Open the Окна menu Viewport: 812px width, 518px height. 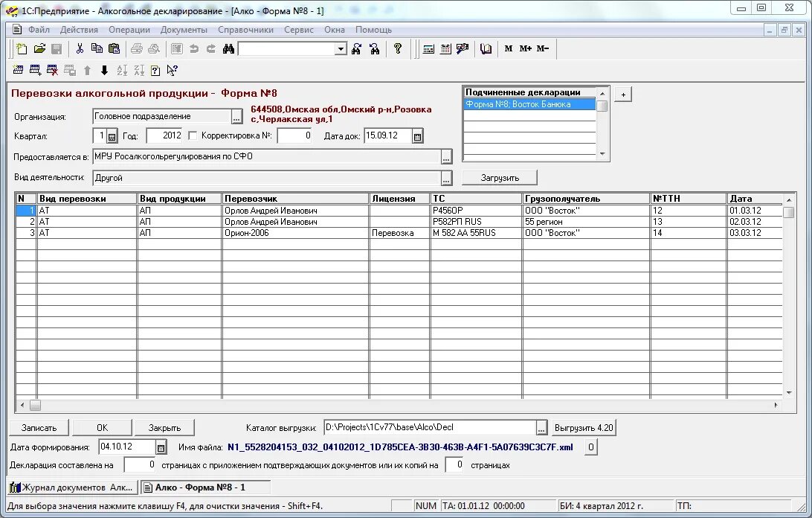[x=335, y=30]
